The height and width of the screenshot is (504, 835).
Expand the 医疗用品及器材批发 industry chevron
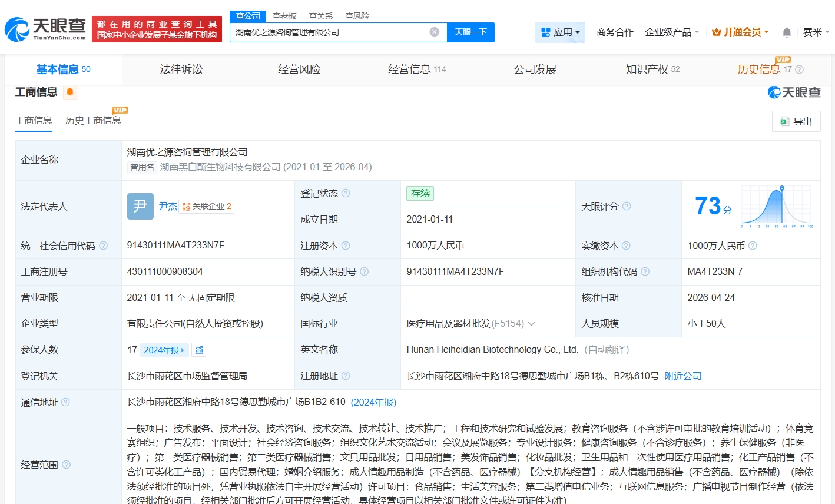pyautogui.click(x=531, y=324)
